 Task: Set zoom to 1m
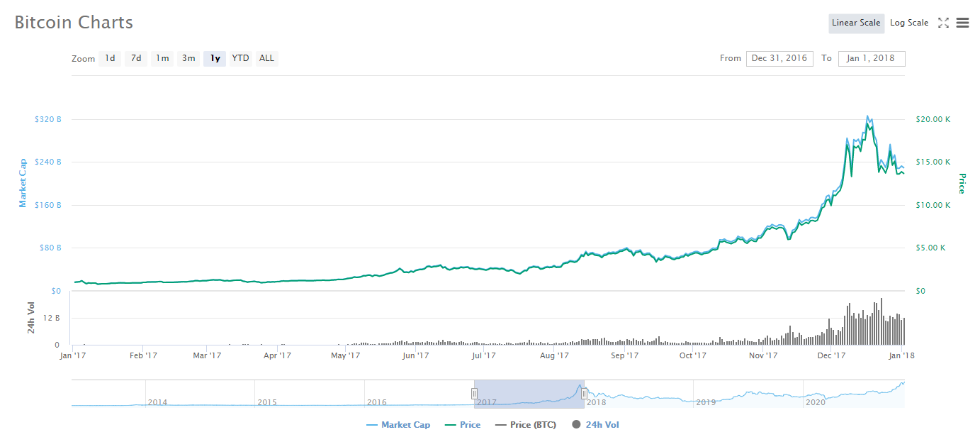pyautogui.click(x=162, y=58)
